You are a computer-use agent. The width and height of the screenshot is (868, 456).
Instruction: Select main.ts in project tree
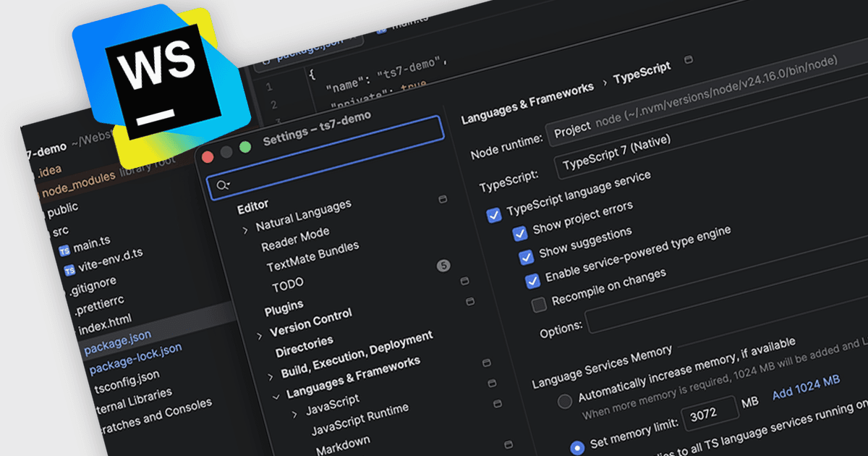tap(91, 244)
